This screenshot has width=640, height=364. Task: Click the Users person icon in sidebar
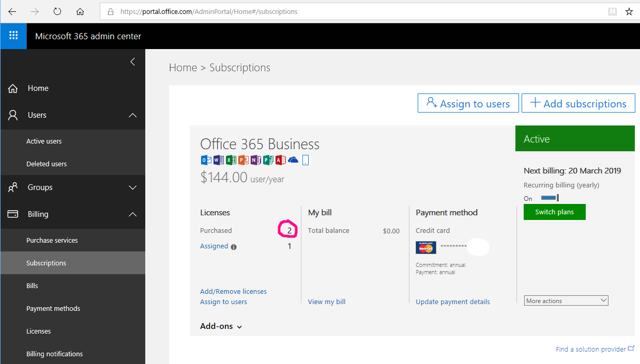point(13,115)
